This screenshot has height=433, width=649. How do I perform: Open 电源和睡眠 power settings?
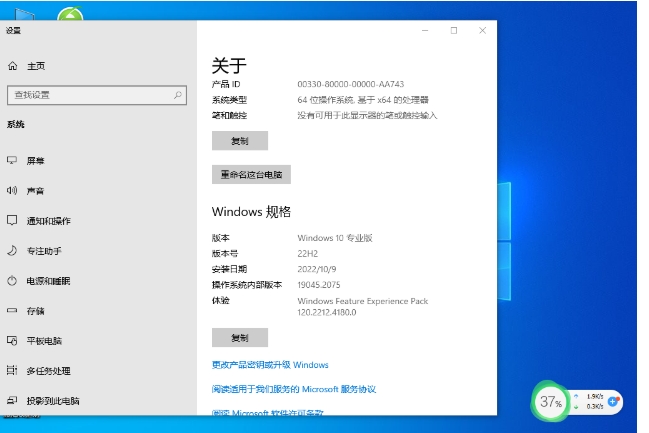click(48, 281)
